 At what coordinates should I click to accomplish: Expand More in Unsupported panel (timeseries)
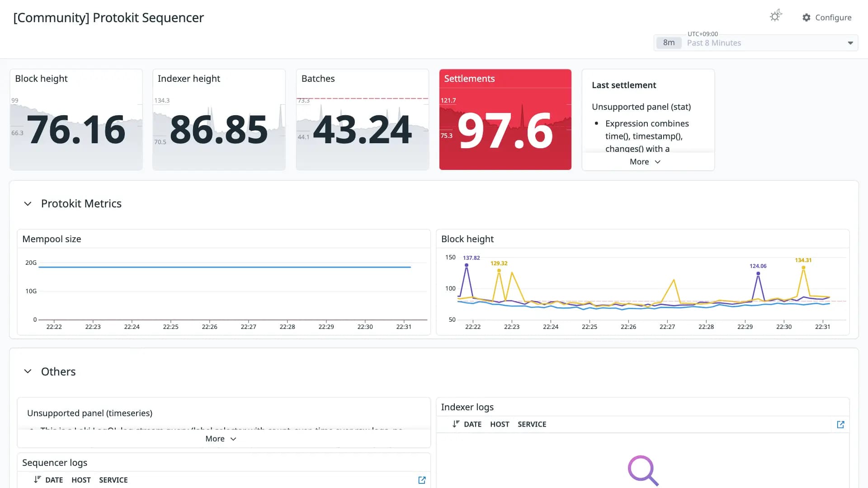pos(221,439)
